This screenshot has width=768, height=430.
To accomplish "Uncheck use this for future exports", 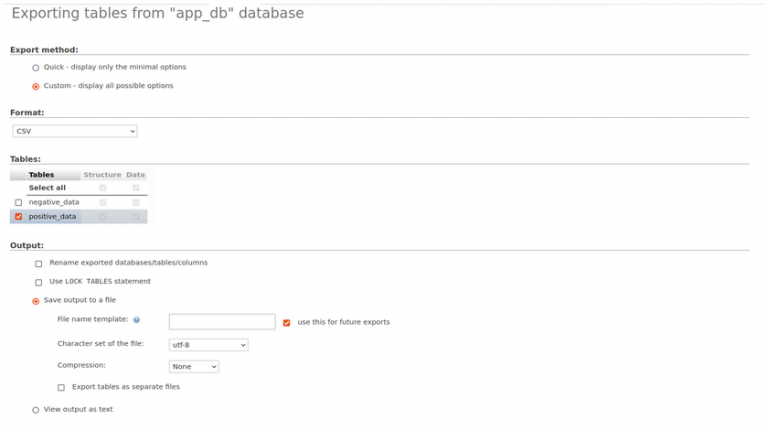I will click(287, 322).
